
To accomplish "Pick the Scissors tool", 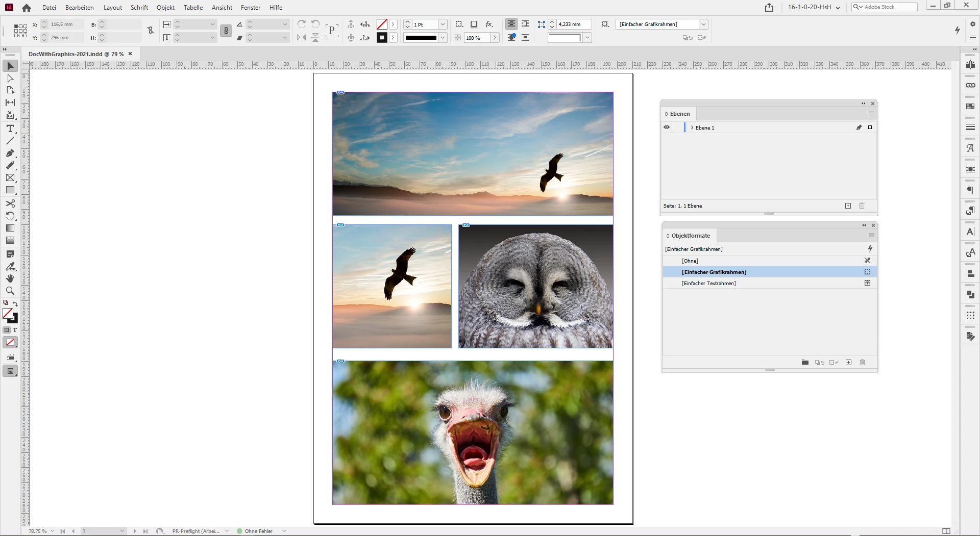I will point(10,203).
